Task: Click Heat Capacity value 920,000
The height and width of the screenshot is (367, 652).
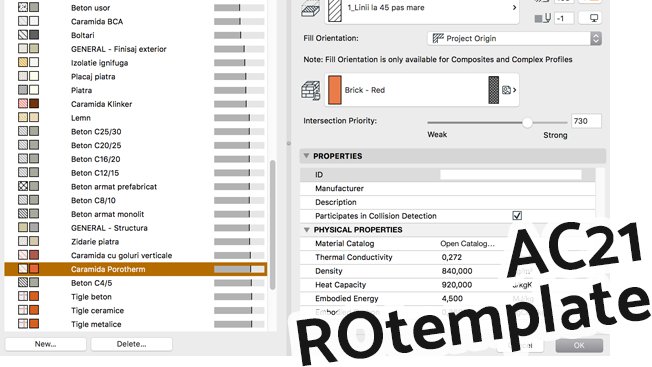Action: pyautogui.click(x=457, y=285)
